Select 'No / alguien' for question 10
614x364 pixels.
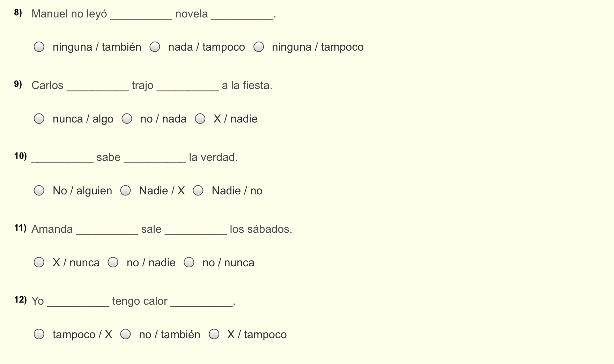pyautogui.click(x=39, y=191)
